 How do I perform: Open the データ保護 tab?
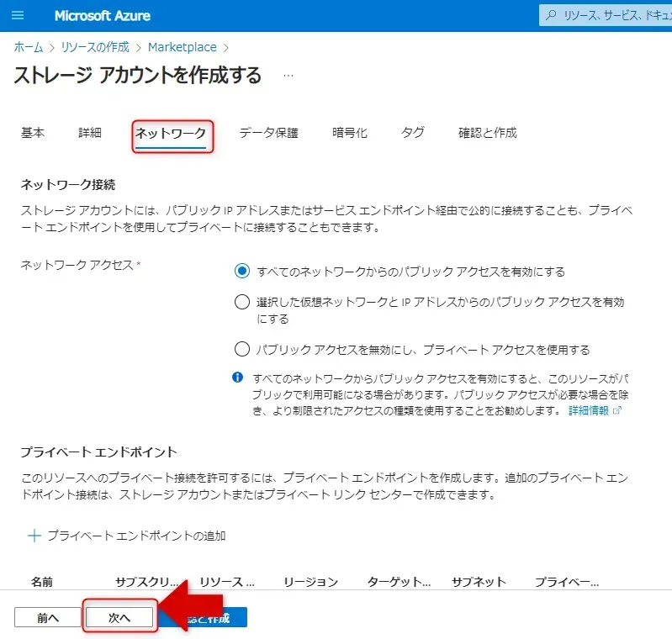[x=268, y=133]
